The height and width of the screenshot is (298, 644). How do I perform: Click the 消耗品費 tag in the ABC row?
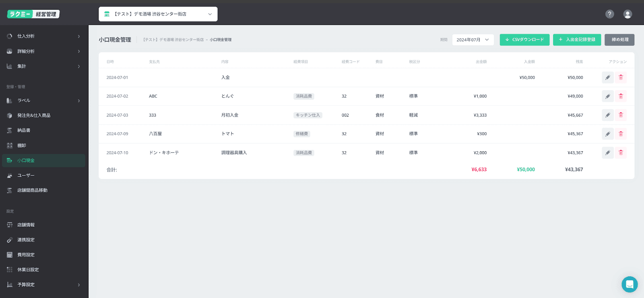tap(304, 97)
